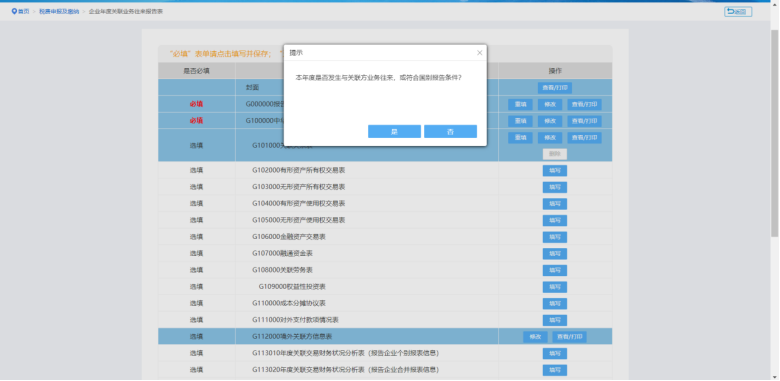The width and height of the screenshot is (780, 381).
Task: Click the 否 (No) button in the prompt
Action: click(x=450, y=131)
